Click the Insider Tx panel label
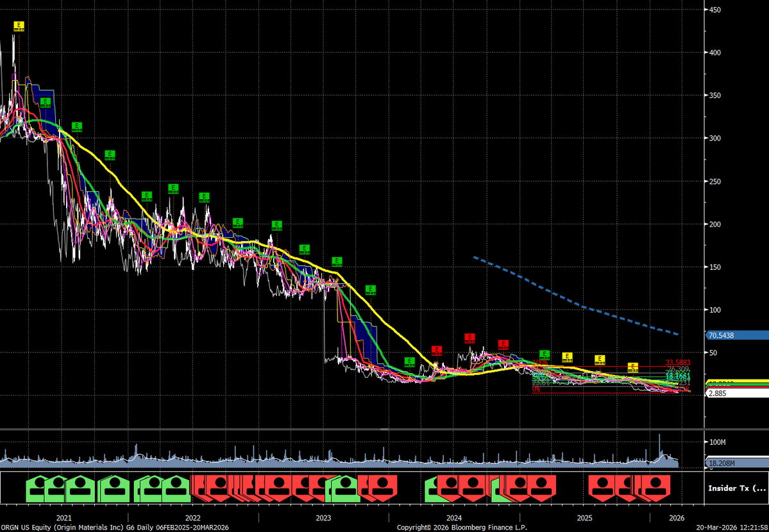Viewport: 769px width, 532px height. (737, 488)
